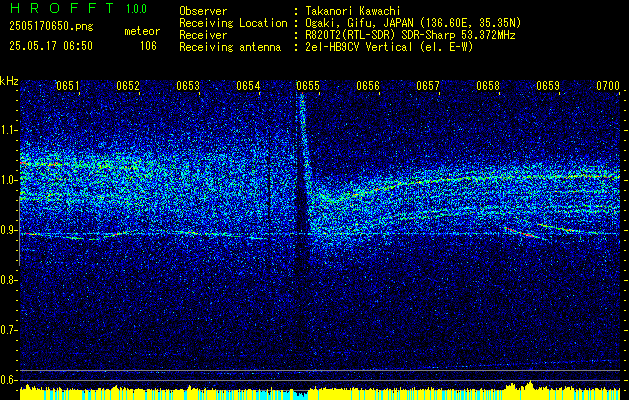The image size is (629, 400).
Task: Click the 0658 time marker
Action: [488, 85]
